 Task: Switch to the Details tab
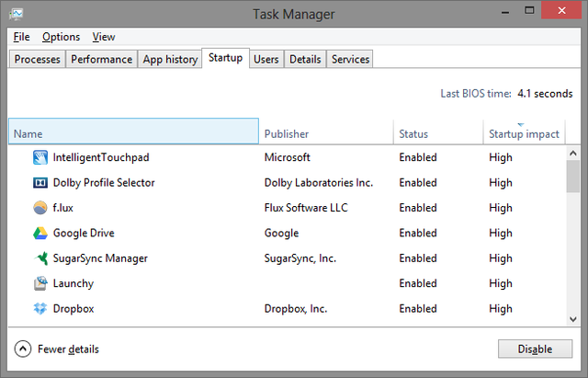pos(305,59)
